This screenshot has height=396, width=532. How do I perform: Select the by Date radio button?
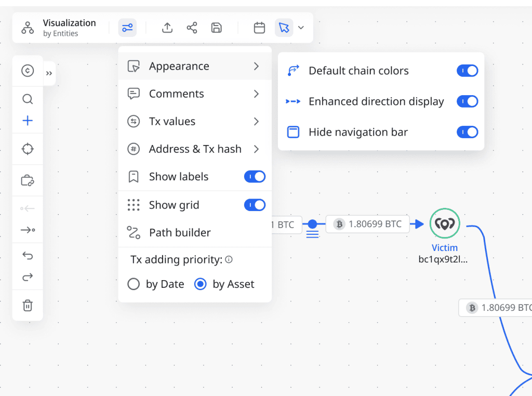[x=134, y=284]
